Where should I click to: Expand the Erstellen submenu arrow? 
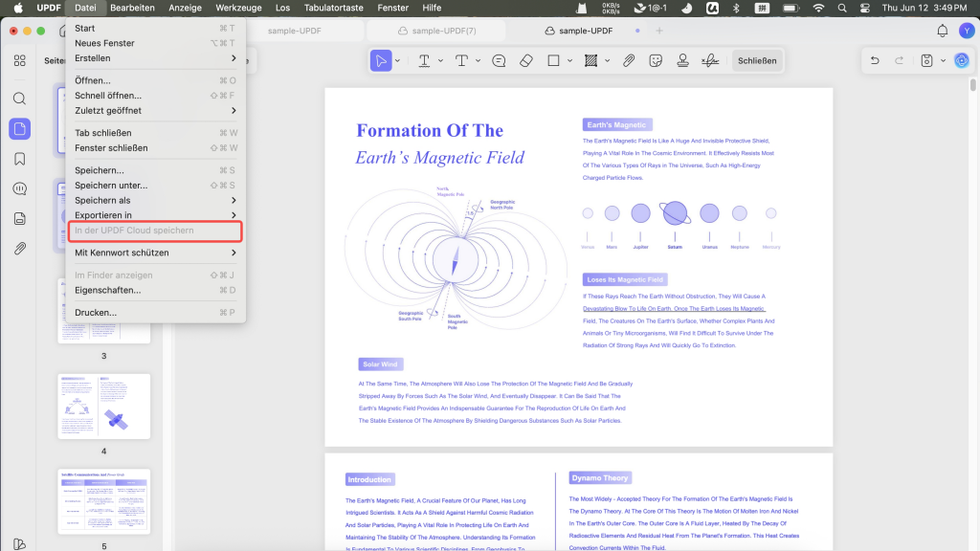pyautogui.click(x=234, y=58)
